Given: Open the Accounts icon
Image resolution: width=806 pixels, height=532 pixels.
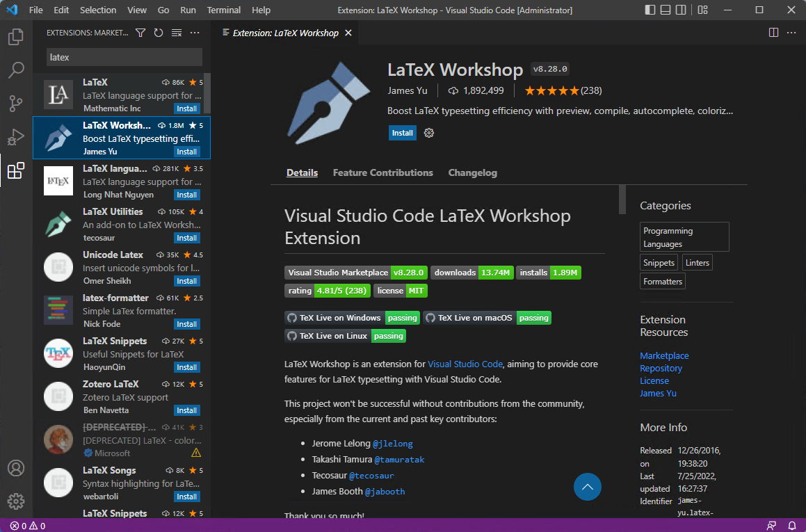Looking at the screenshot, I should tap(15, 468).
